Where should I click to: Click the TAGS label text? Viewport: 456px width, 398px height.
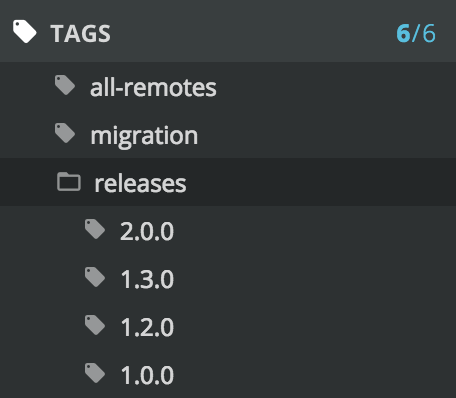(80, 34)
